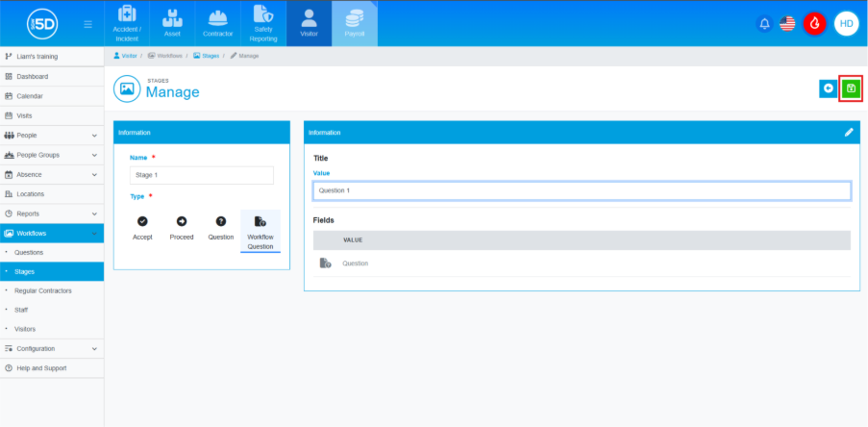
Task: Open the notifications bell
Action: tap(765, 23)
